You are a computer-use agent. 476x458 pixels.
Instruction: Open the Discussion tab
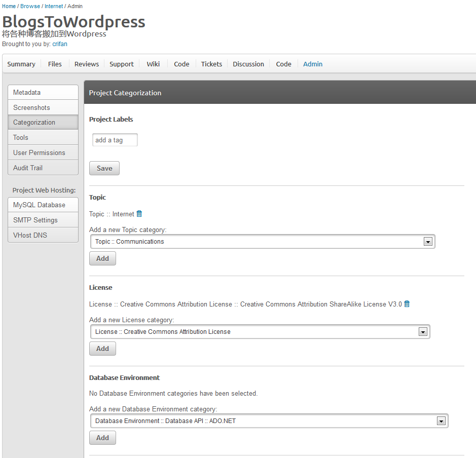click(248, 64)
